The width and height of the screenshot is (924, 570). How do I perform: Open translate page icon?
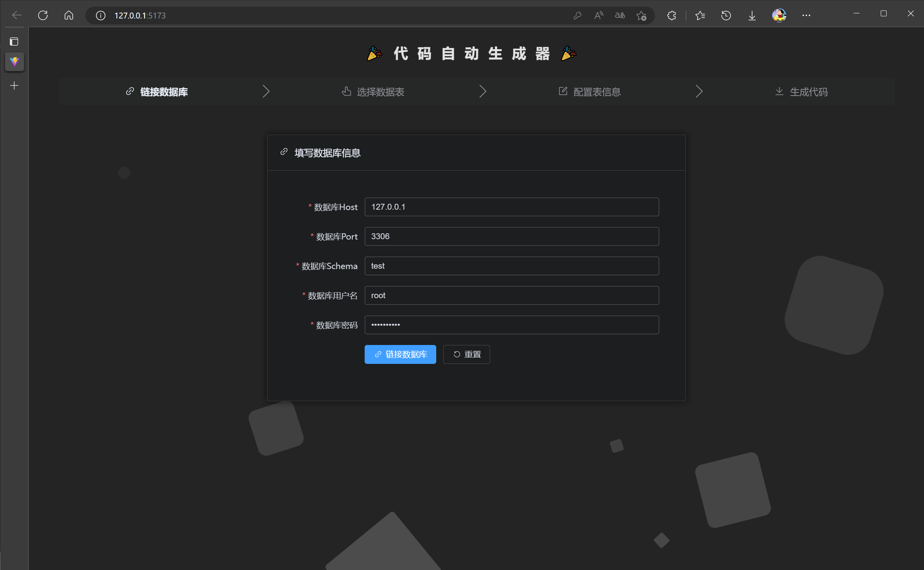[620, 15]
